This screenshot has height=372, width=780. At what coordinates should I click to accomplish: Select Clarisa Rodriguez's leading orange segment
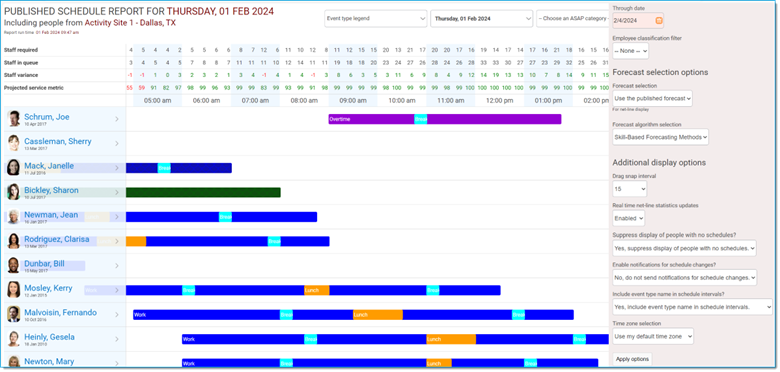point(136,241)
